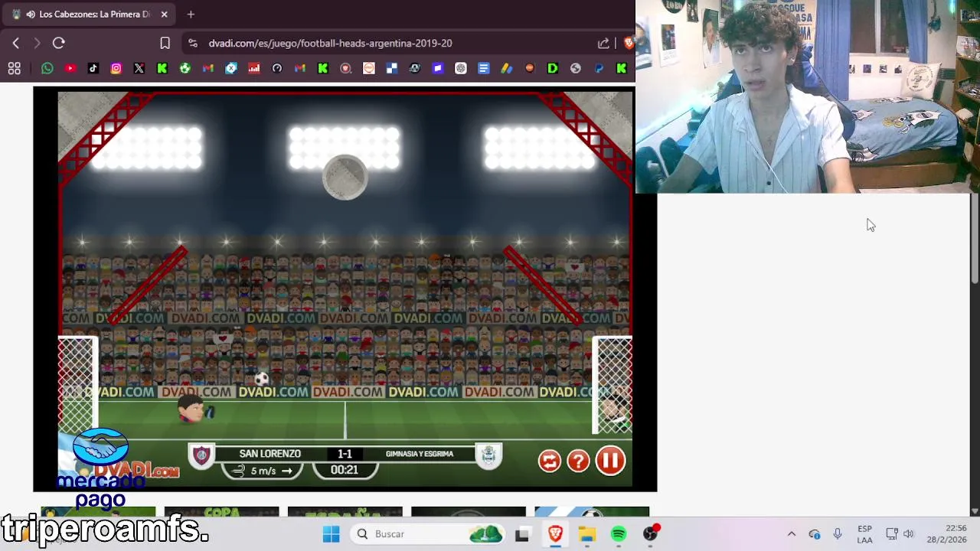Open the purple Twitch-style bookmark
Screen dimensions: 980x551
tap(438, 69)
